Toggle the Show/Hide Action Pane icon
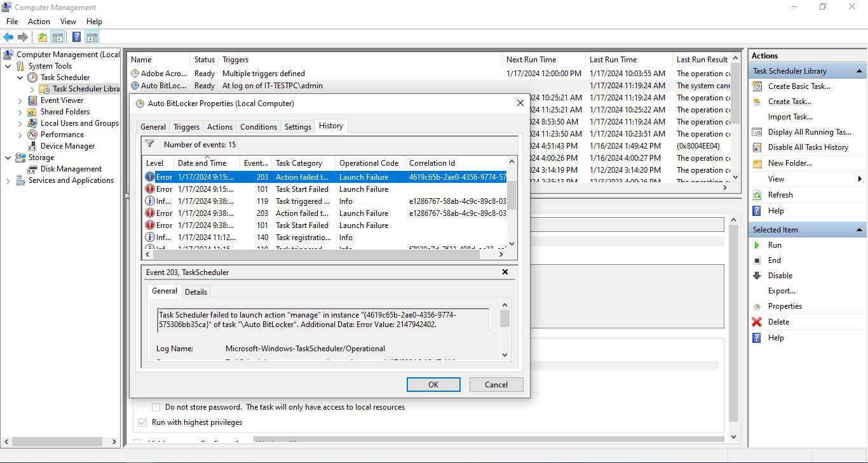 coord(92,37)
